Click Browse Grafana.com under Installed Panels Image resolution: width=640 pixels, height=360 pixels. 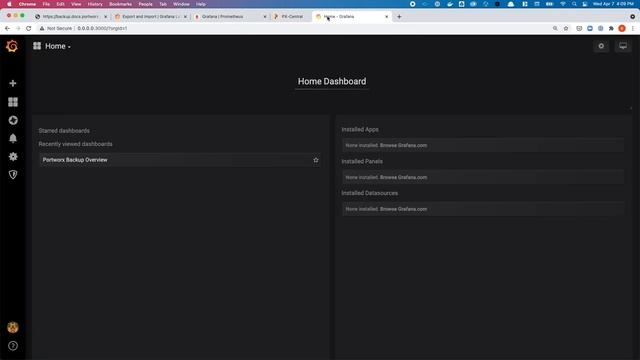[403, 177]
